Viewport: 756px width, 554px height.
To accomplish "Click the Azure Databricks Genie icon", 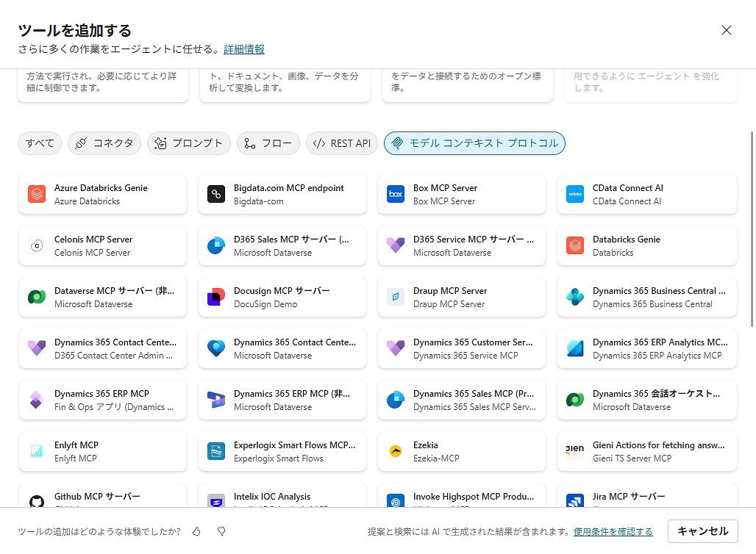I will pyautogui.click(x=37, y=195).
